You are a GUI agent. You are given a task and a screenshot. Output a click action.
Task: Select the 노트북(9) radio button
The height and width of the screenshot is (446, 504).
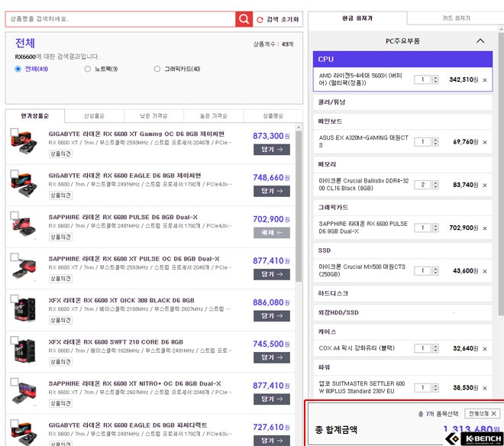click(87, 69)
